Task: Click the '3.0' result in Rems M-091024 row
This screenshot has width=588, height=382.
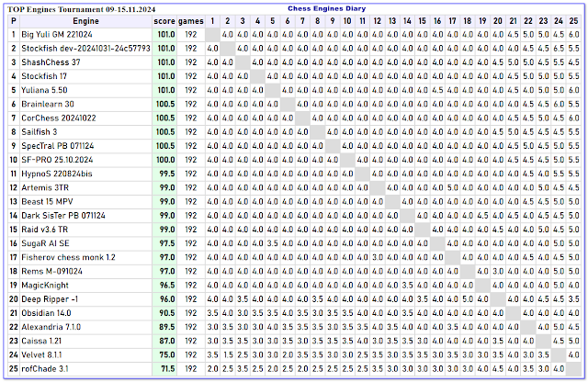Action: pyautogui.click(x=498, y=271)
